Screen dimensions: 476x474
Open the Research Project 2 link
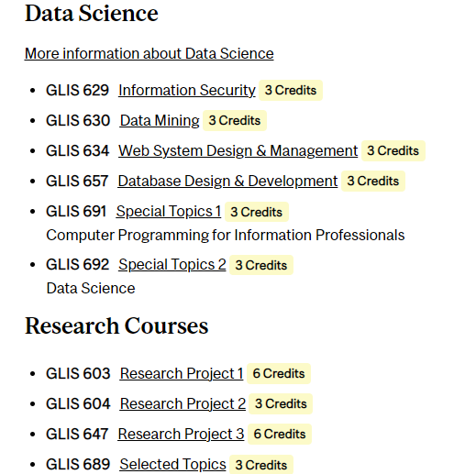183,404
